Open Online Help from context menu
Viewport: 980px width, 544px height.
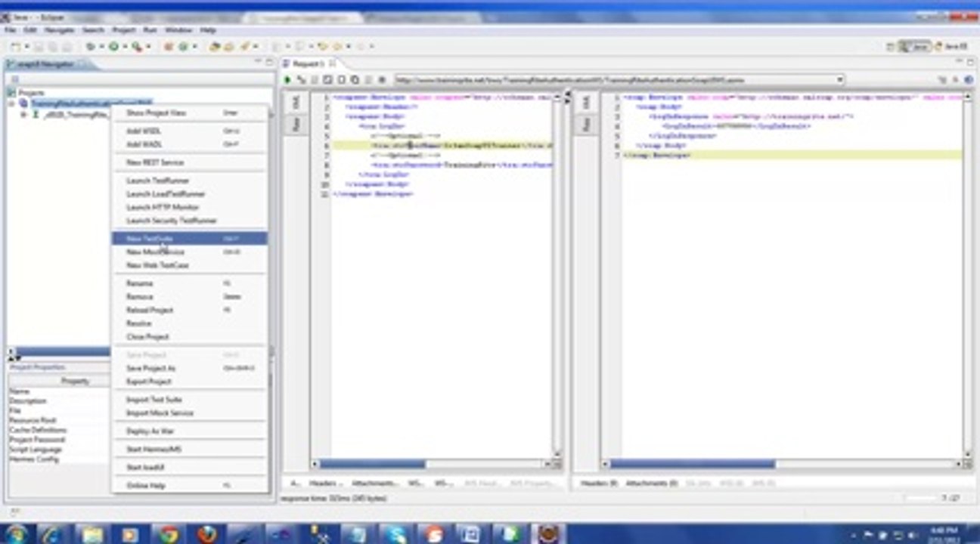(189, 486)
